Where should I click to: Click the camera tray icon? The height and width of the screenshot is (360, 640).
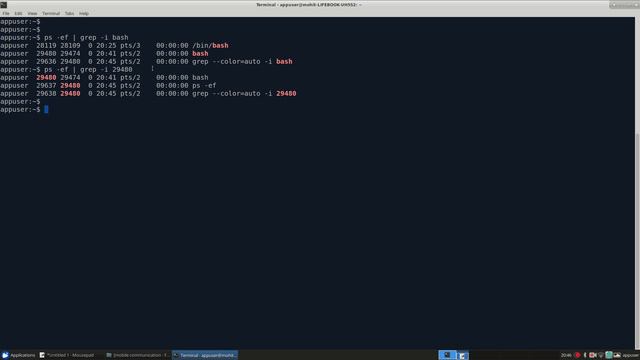(593, 355)
